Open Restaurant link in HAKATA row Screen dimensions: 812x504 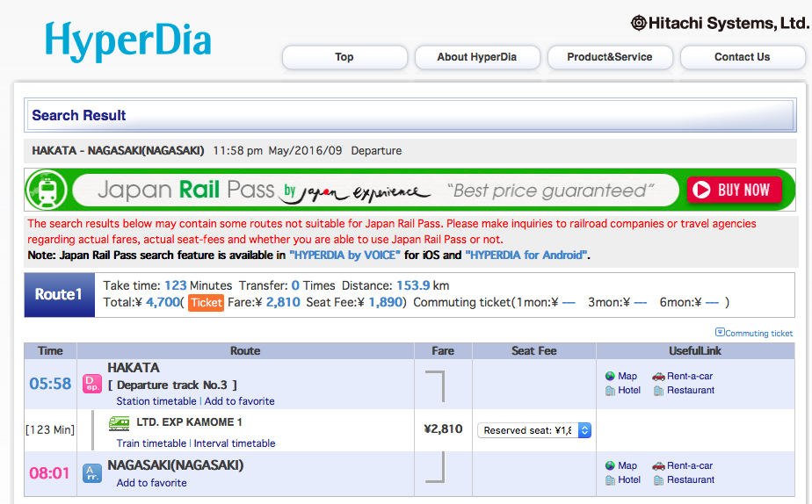[x=691, y=390]
